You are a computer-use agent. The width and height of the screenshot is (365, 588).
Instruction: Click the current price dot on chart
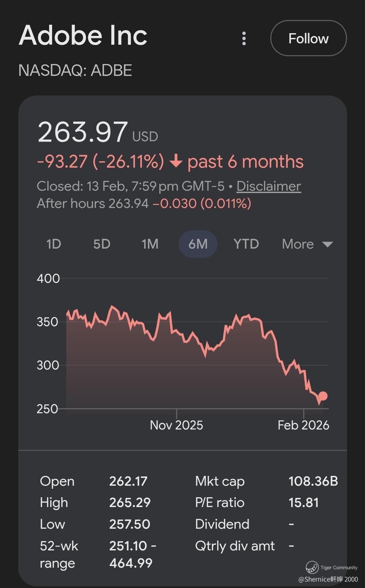point(323,396)
